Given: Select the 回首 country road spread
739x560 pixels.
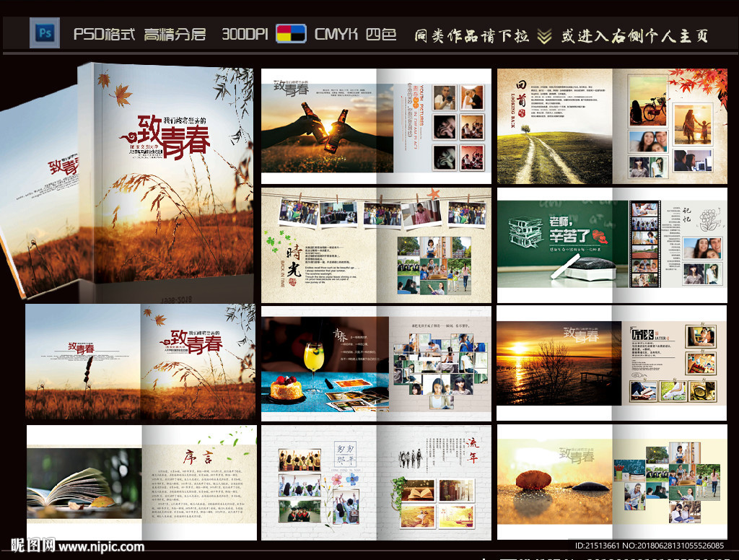Looking at the screenshot, I should pyautogui.click(x=611, y=126).
